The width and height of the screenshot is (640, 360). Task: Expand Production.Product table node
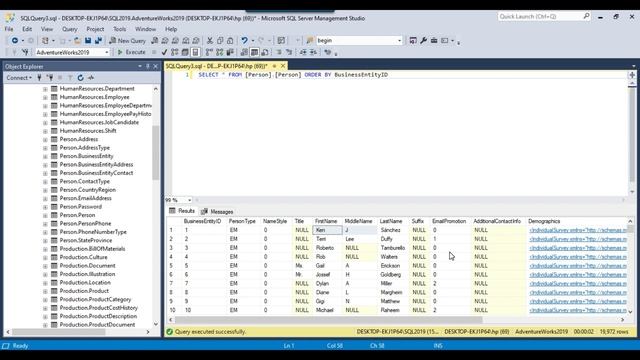point(45,291)
